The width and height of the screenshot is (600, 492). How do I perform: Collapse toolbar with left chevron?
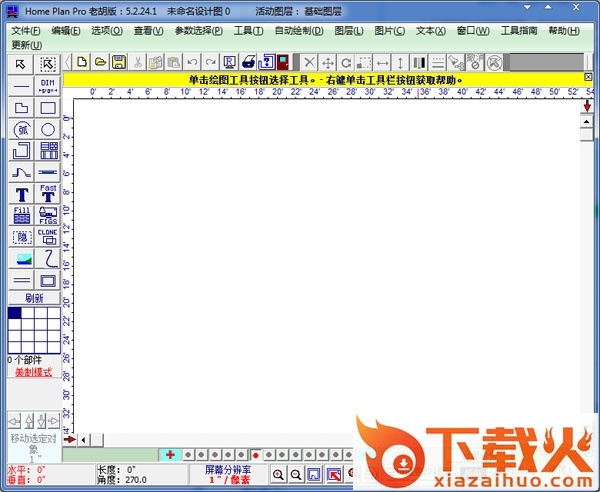pyautogui.click(x=67, y=62)
